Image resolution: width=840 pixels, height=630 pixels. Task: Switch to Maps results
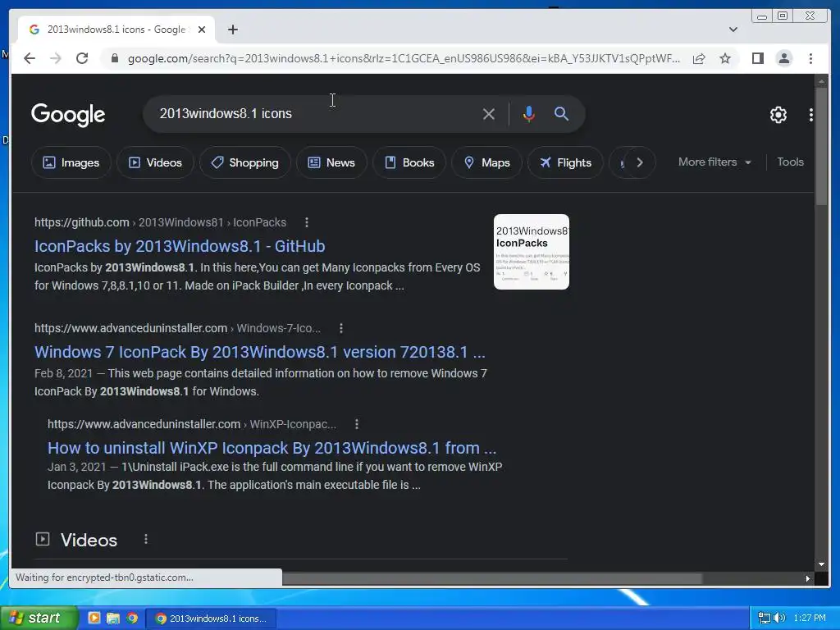click(486, 162)
